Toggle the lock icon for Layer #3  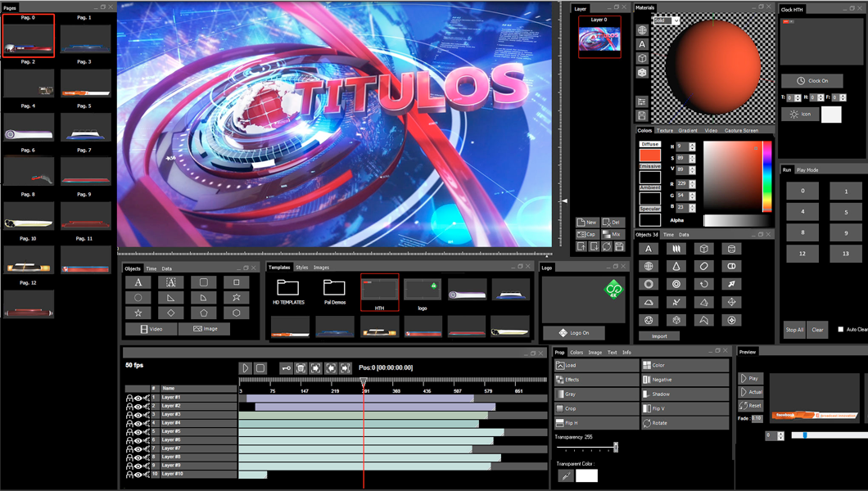[x=129, y=415]
